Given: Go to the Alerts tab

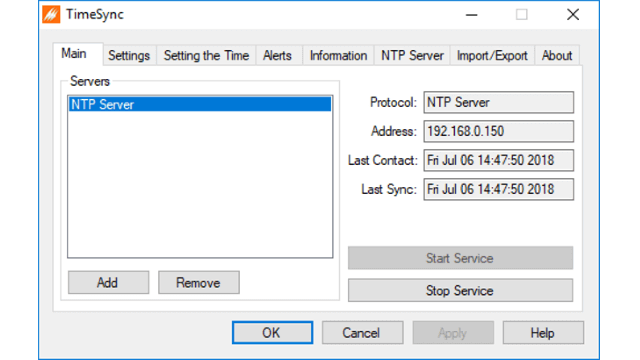Looking at the screenshot, I should click(278, 56).
